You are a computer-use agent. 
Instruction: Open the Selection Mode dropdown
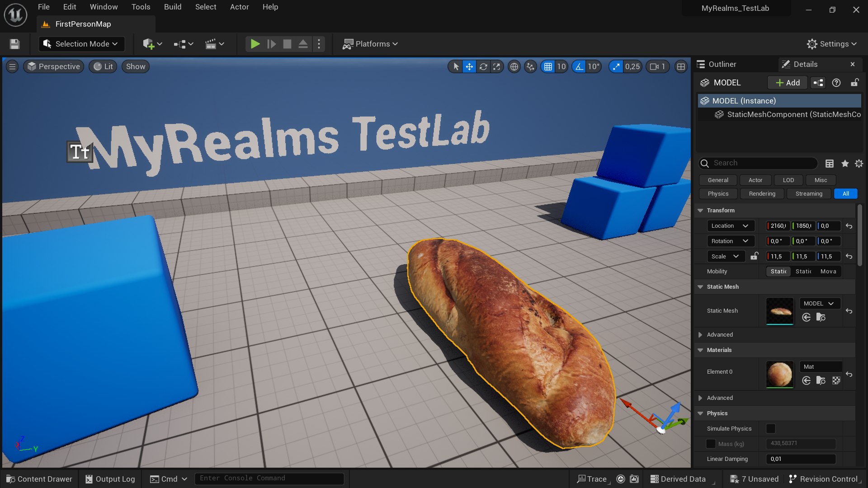coord(81,44)
